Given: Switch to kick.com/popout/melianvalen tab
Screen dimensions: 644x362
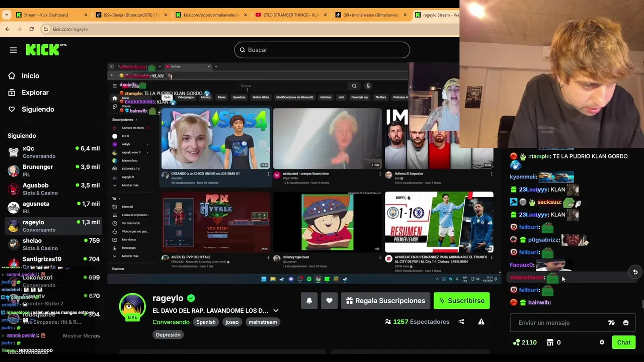Looking at the screenshot, I should pos(211,15).
